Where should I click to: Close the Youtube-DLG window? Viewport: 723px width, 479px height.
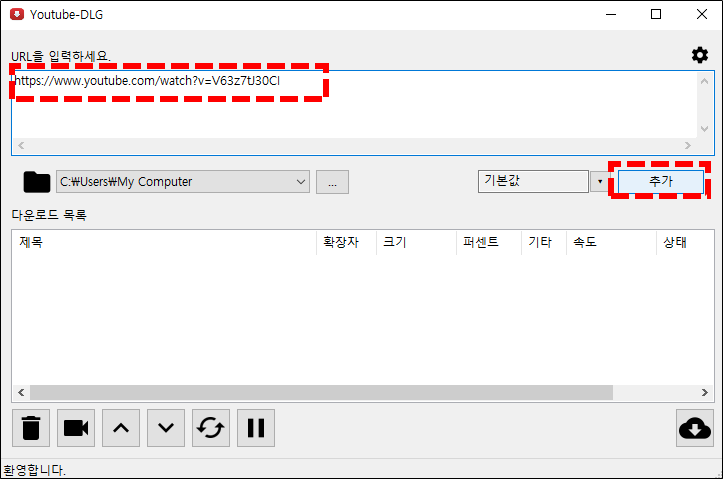701,14
